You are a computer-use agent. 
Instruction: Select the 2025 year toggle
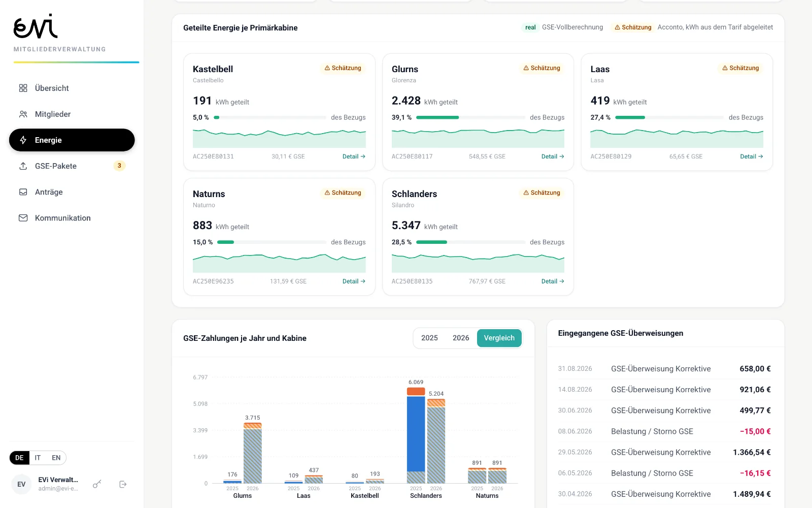429,338
